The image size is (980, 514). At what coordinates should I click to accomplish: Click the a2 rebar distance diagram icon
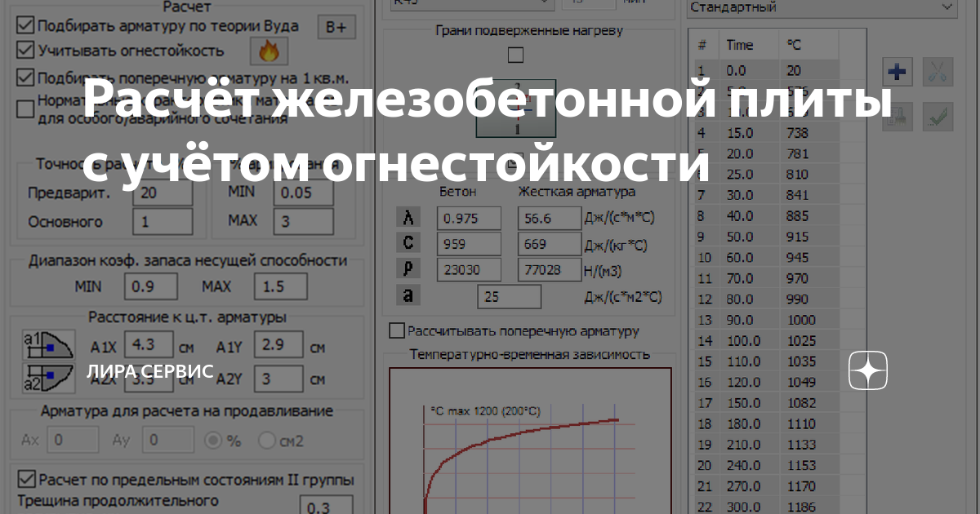[x=48, y=377]
